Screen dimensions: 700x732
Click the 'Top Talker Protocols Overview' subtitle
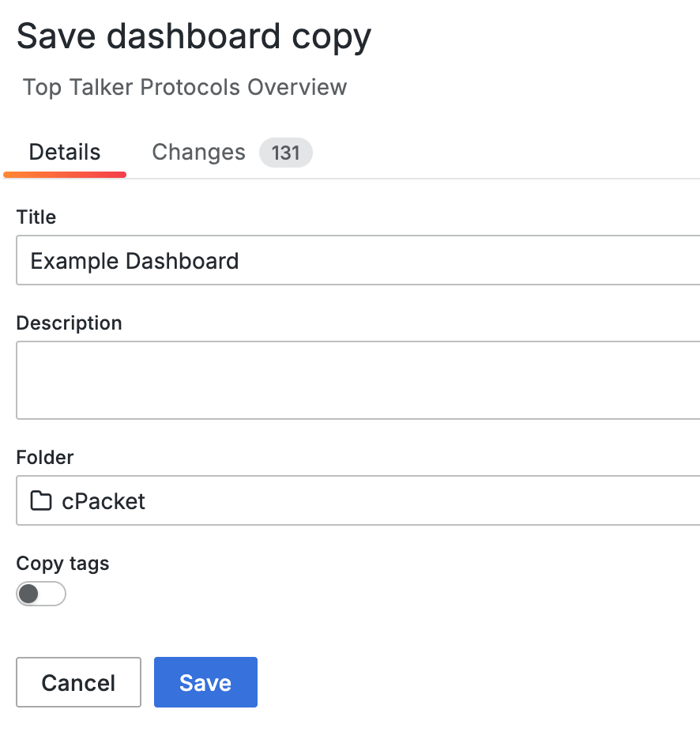coord(185,87)
